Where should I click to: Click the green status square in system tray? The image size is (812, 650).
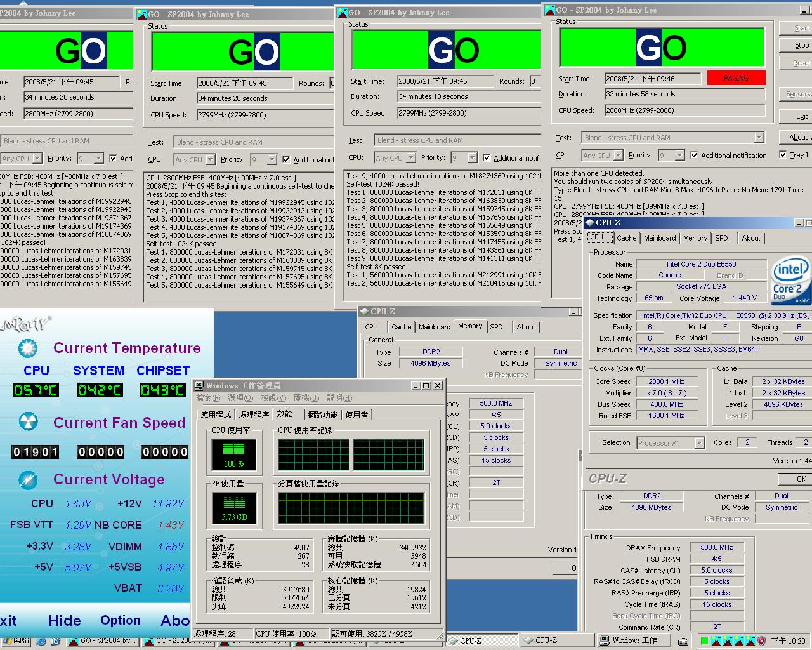(704, 641)
